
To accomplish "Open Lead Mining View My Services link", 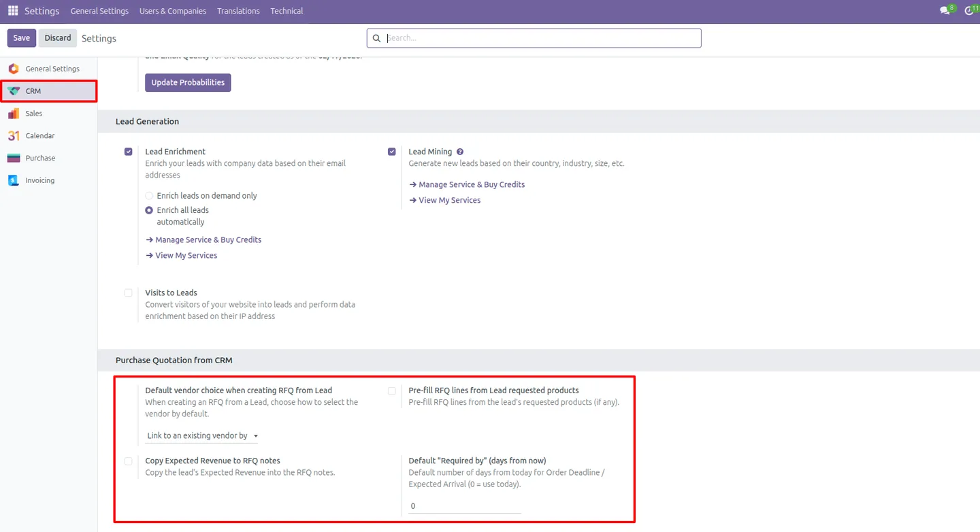I will coord(445,201).
